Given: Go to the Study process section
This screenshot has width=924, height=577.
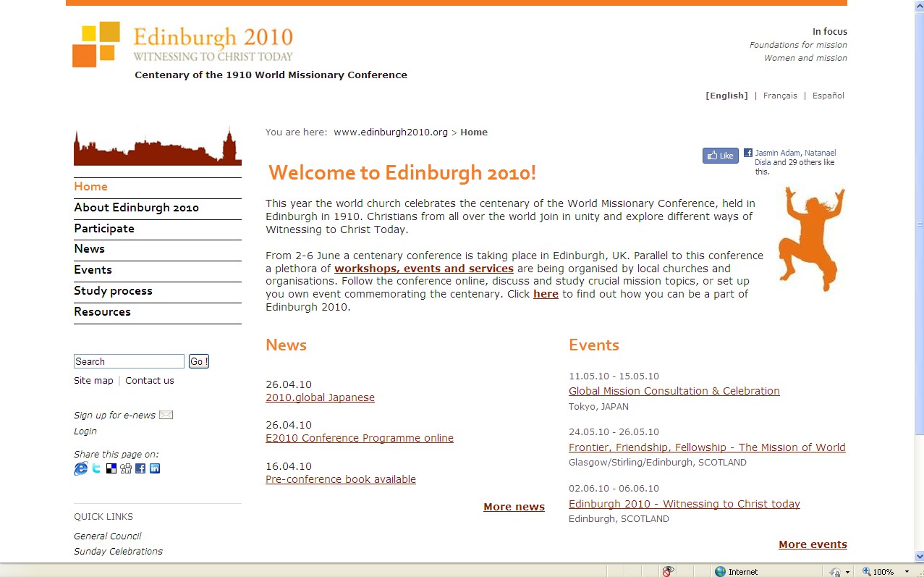Looking at the screenshot, I should click(113, 290).
